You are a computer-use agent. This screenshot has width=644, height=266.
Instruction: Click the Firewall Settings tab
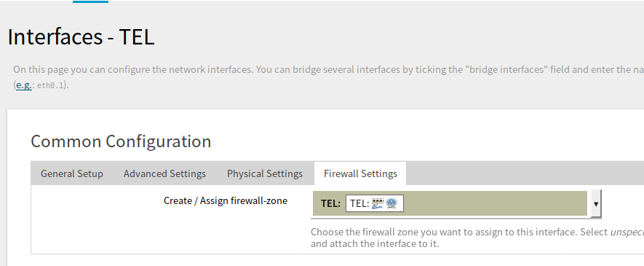point(360,173)
